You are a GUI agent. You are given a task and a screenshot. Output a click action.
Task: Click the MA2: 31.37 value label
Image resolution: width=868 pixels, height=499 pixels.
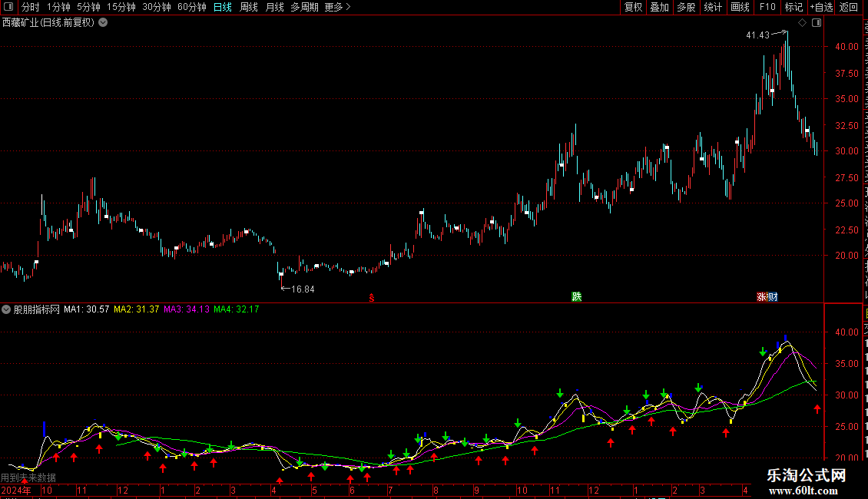(x=137, y=309)
